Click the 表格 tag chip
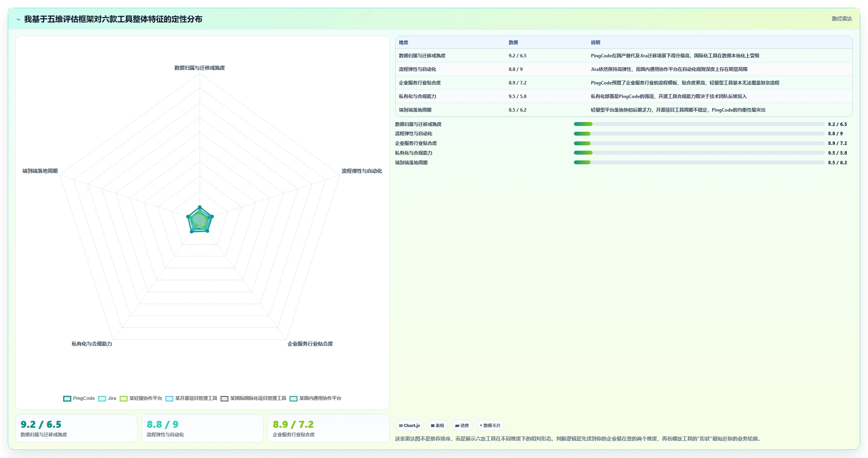Viewport: 868px width, 458px height. pyautogui.click(x=437, y=425)
